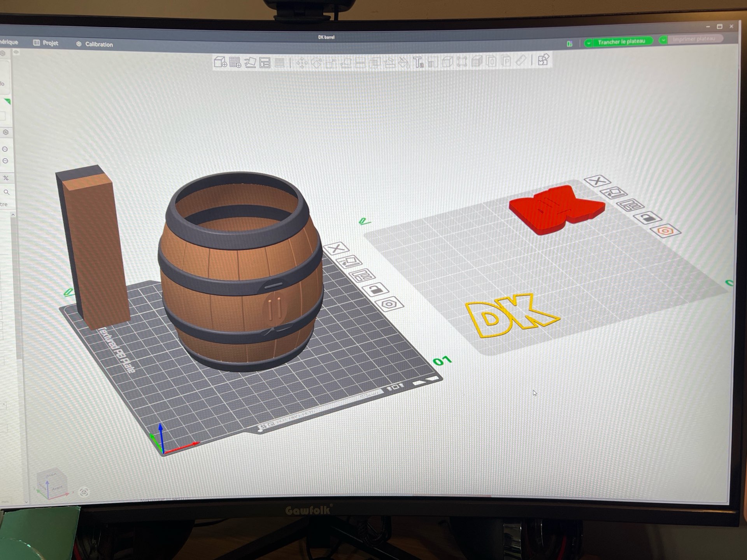Click the upper minus-circle filament icon
This screenshot has width=747, height=560.
[x=5, y=149]
